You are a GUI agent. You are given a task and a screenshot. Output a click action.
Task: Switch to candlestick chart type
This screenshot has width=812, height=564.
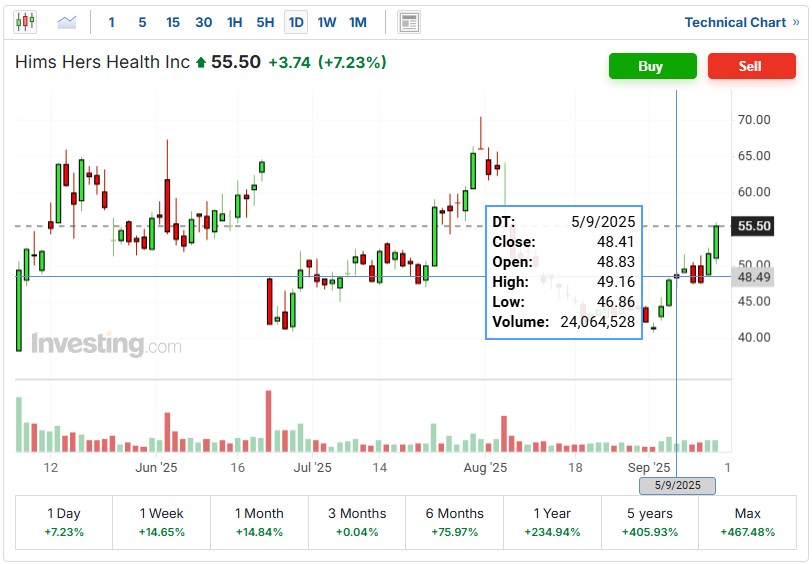pyautogui.click(x=25, y=22)
